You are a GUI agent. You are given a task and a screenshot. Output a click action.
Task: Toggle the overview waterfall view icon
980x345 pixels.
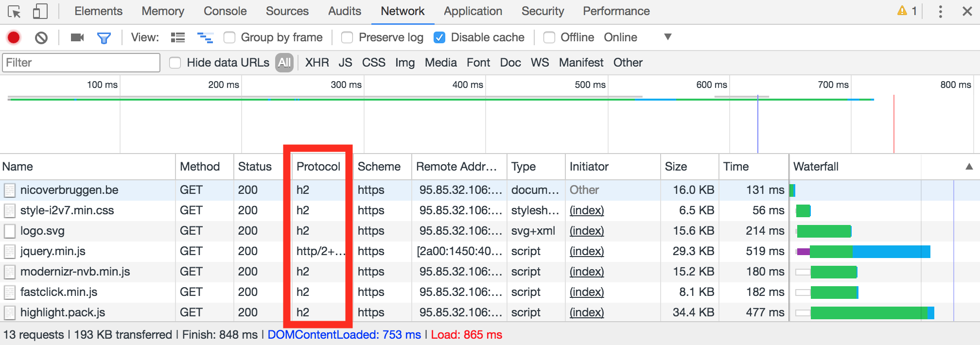[205, 37]
